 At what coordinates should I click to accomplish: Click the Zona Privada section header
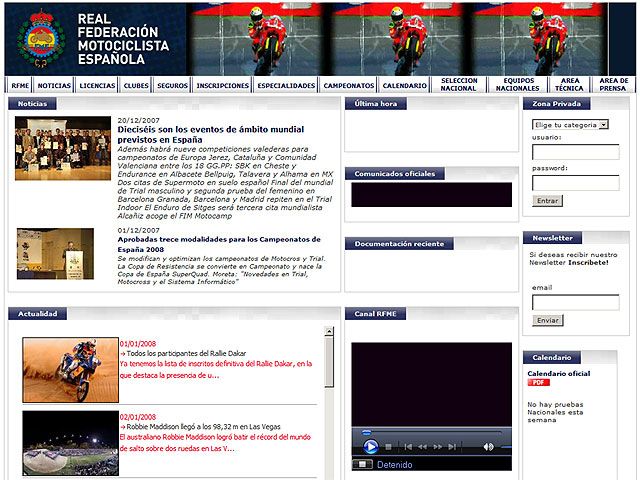[x=556, y=104]
